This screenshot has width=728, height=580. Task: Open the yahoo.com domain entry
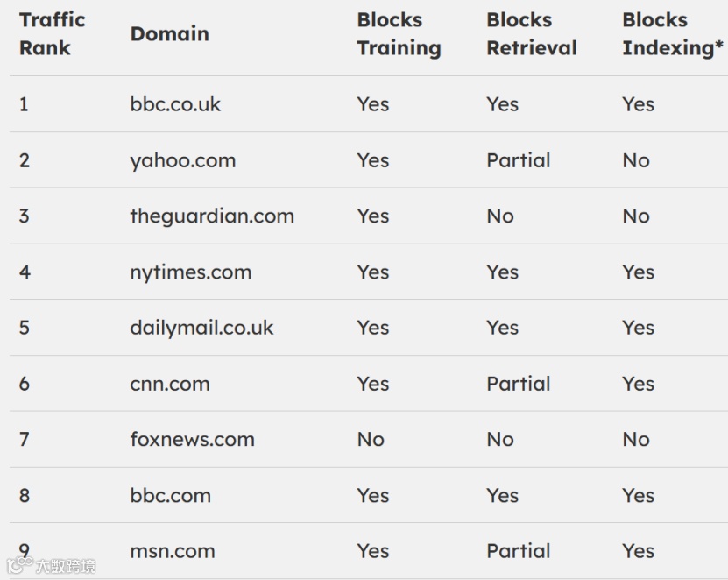point(183,160)
